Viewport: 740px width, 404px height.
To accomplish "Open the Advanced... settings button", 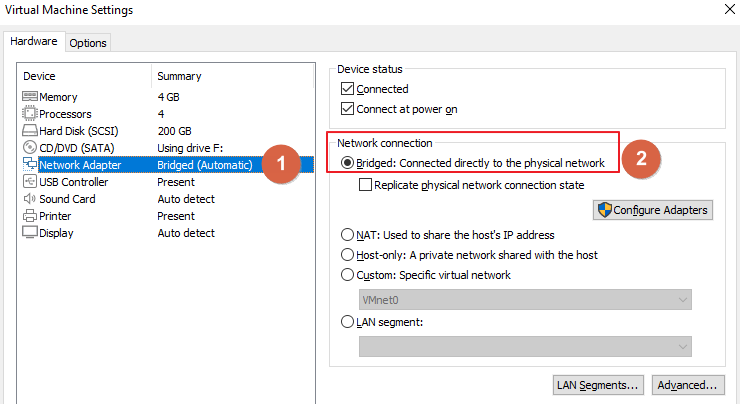I will (x=688, y=385).
